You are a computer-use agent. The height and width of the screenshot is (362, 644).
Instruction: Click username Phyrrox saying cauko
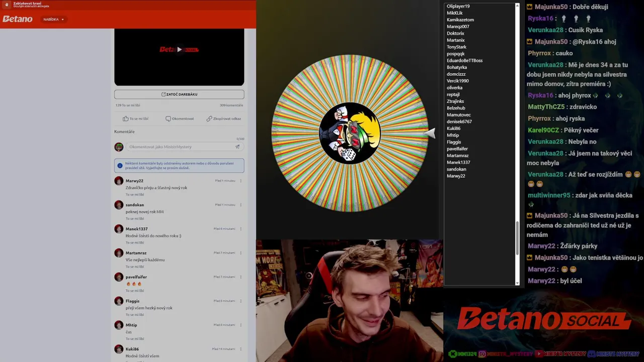[539, 53]
